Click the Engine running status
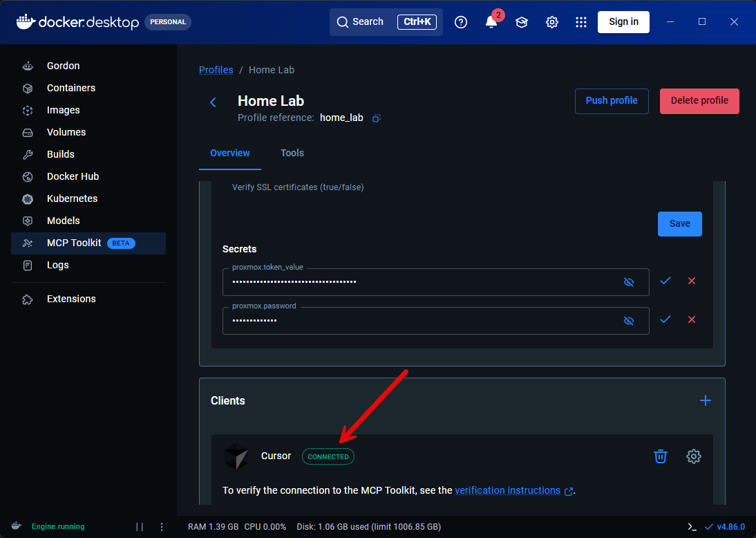756x538 pixels. tap(58, 526)
